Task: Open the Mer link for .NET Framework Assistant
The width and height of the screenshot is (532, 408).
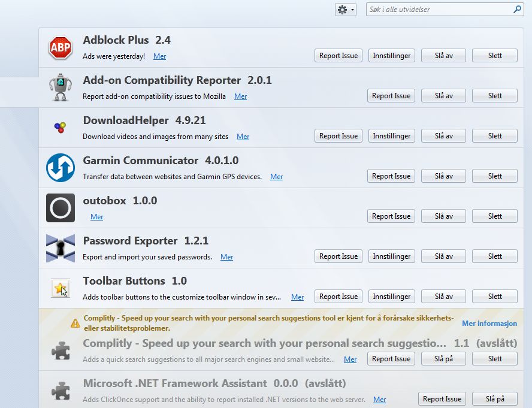Action: [x=380, y=400]
